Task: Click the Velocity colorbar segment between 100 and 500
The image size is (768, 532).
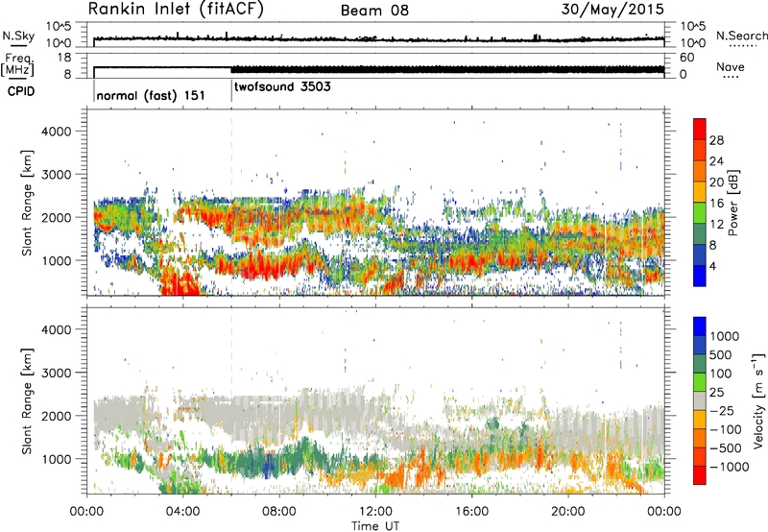Action: point(700,364)
